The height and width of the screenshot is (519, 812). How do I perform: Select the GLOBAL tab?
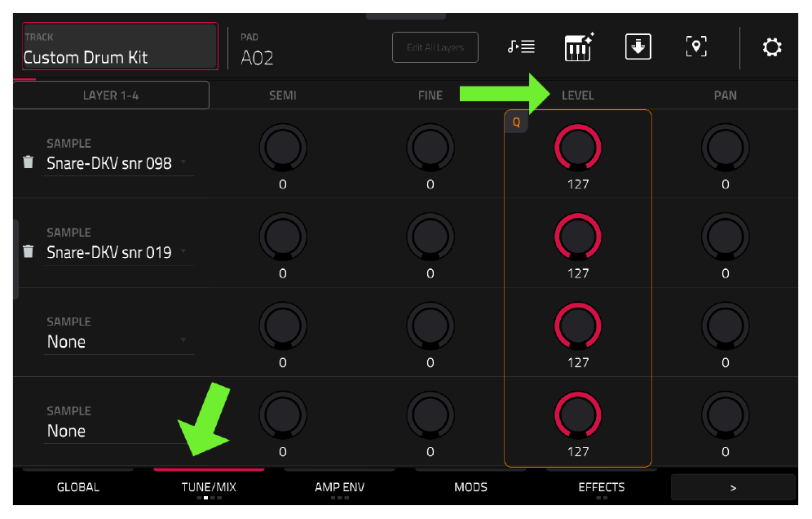pyautogui.click(x=78, y=487)
